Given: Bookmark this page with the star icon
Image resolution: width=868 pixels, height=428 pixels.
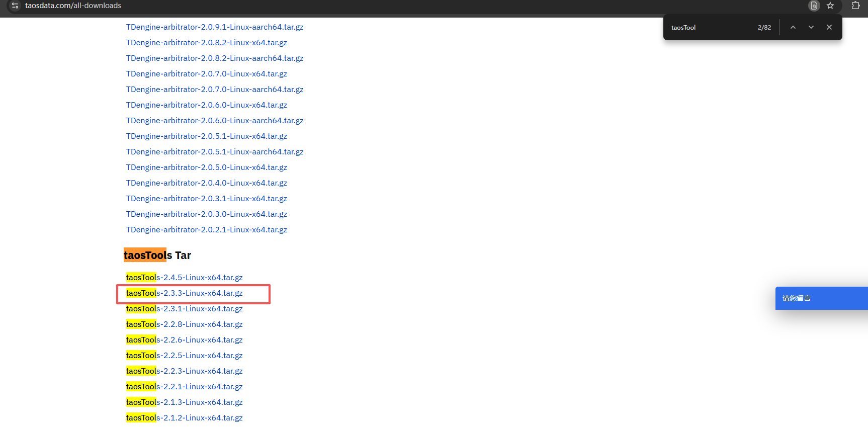Looking at the screenshot, I should pyautogui.click(x=830, y=6).
